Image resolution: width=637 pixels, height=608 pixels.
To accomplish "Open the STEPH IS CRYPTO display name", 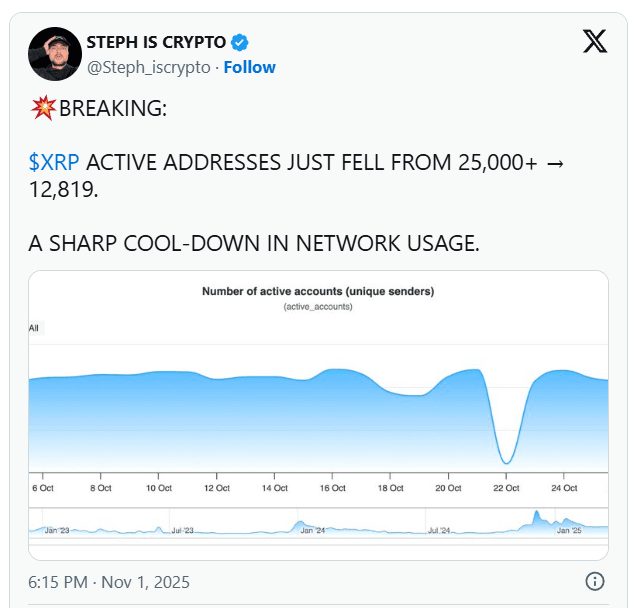I will [x=156, y=42].
